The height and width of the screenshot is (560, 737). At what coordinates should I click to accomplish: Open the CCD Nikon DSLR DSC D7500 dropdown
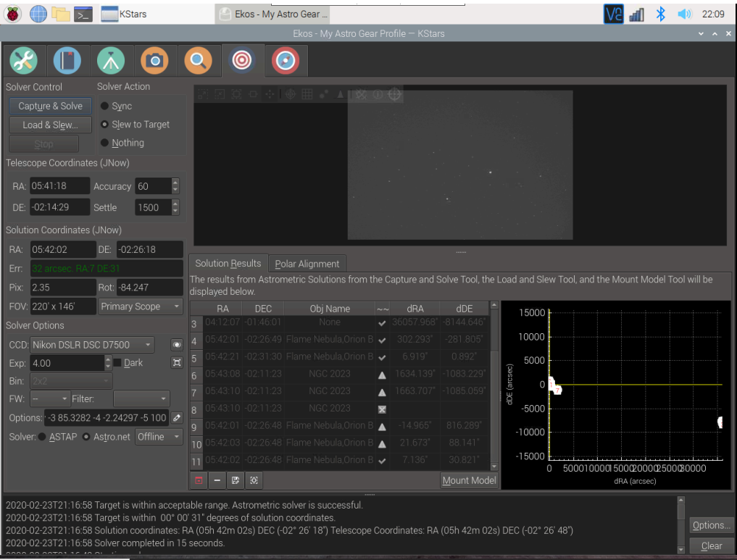[x=92, y=345]
